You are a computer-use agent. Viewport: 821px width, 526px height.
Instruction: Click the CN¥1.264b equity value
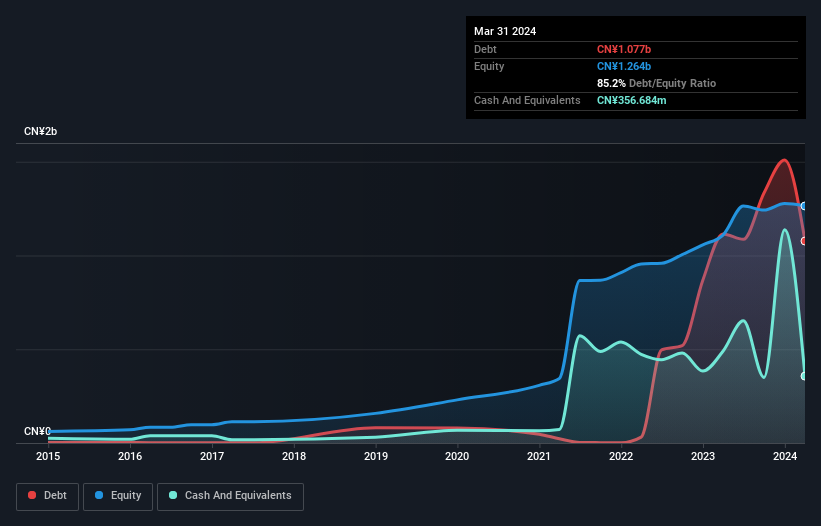[x=624, y=66]
